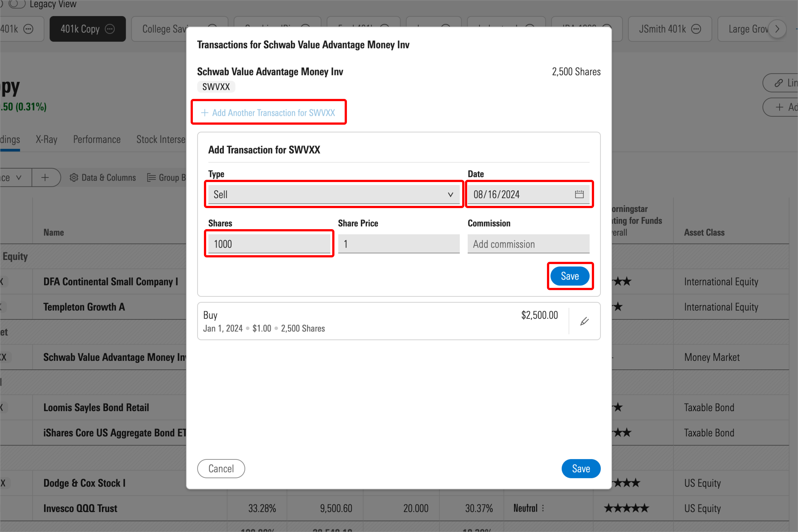Viewport: 798px width, 532px height.
Task: Click the Shares input field
Action: pyautogui.click(x=269, y=244)
